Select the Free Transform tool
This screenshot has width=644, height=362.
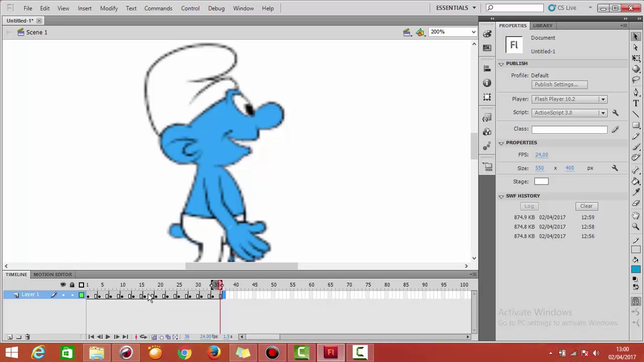(635, 57)
